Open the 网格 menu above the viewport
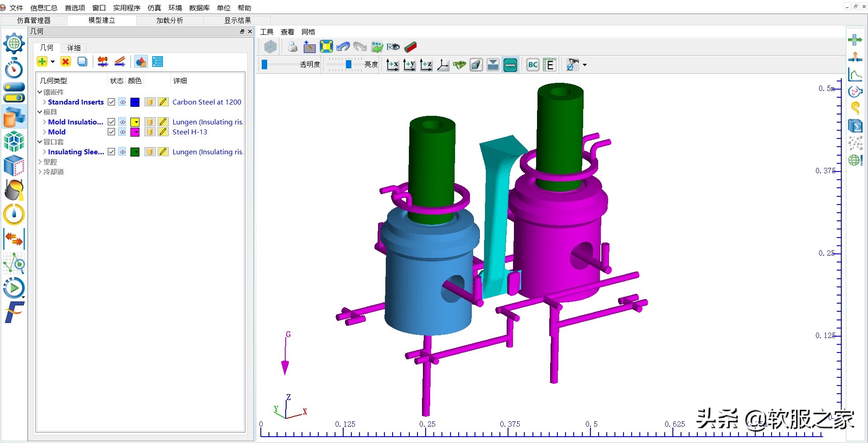 coord(308,32)
